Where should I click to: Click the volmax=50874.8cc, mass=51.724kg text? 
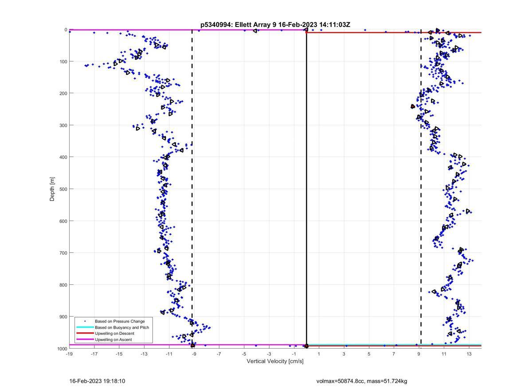point(362,381)
